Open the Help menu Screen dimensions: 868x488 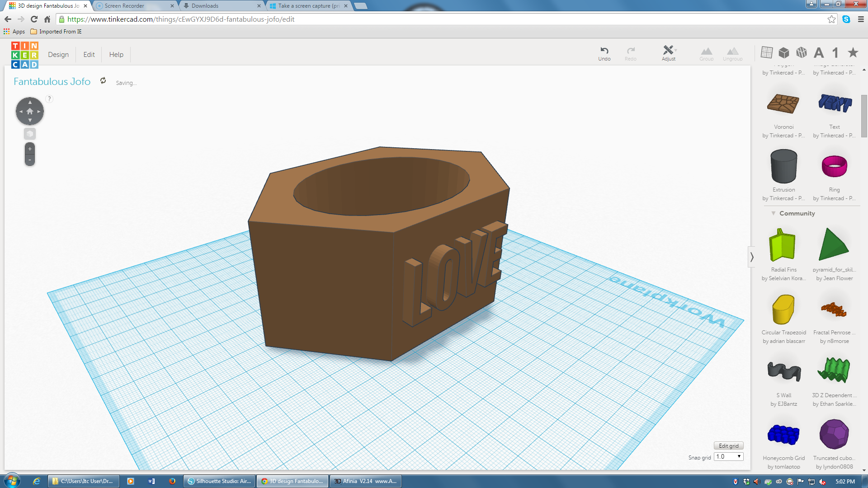[116, 55]
